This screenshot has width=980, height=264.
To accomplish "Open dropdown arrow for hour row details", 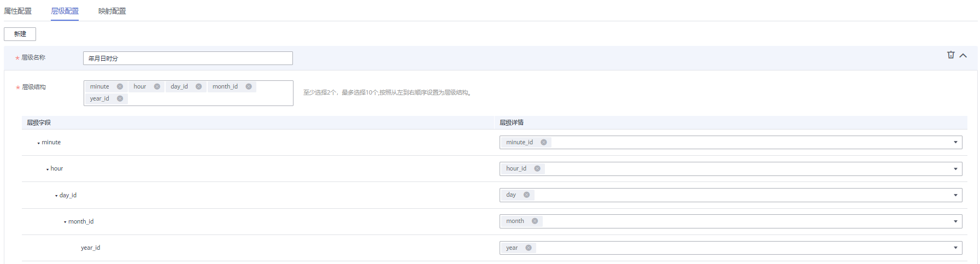I will [955, 169].
